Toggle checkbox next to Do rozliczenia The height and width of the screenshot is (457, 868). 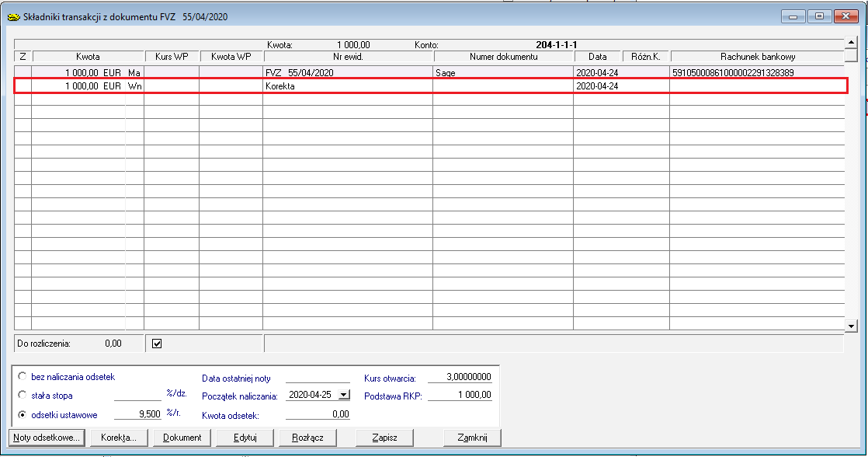(x=157, y=344)
